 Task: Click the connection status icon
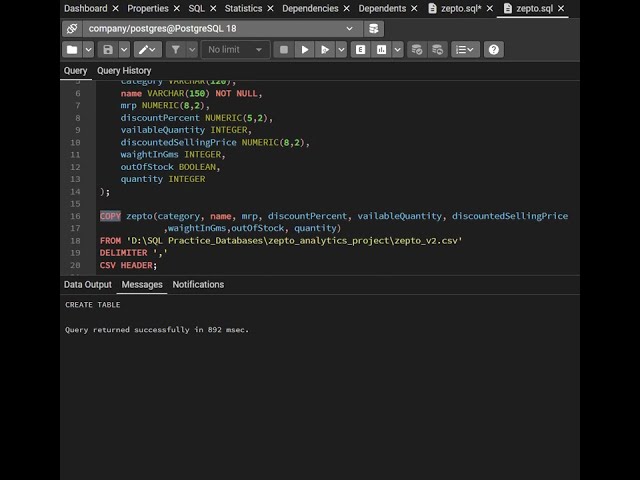pos(72,29)
